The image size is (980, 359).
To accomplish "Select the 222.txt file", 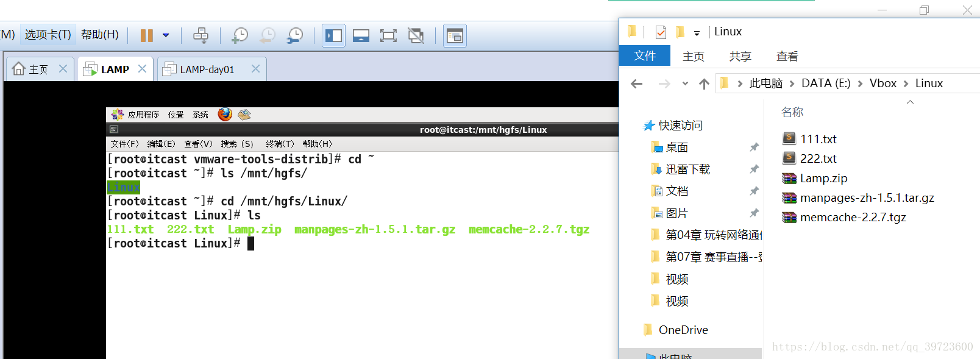I will click(x=818, y=158).
